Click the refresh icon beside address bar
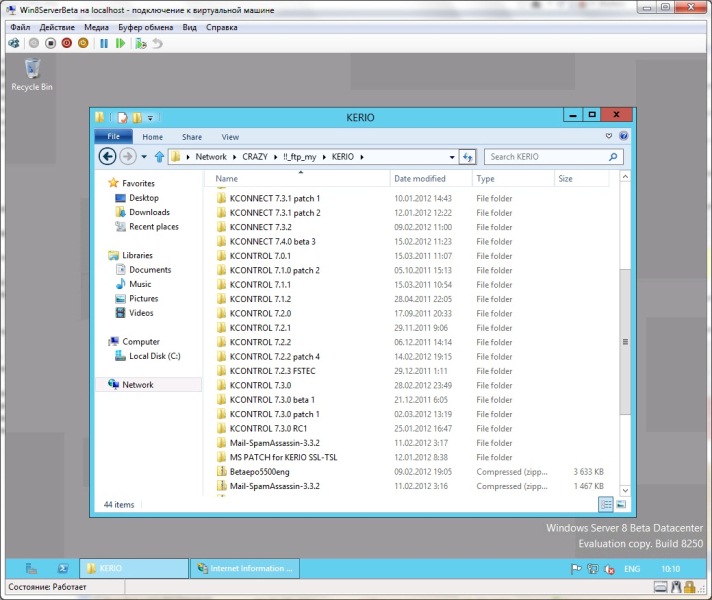The image size is (712, 600). tap(467, 157)
